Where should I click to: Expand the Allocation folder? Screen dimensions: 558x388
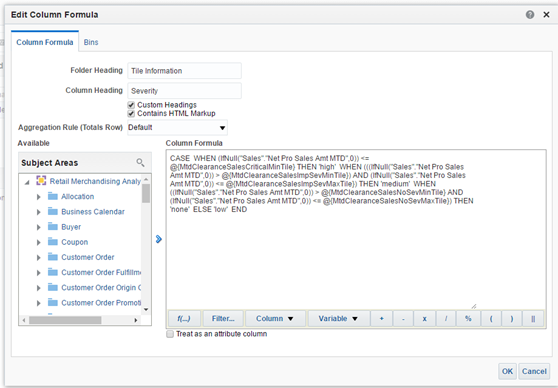tap(38, 196)
